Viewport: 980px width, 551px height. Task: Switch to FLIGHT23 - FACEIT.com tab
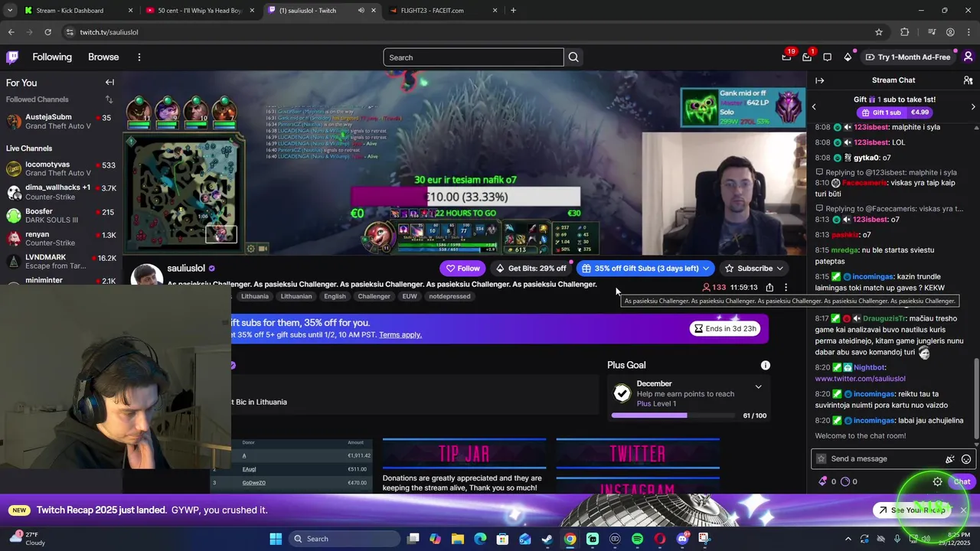tap(443, 11)
